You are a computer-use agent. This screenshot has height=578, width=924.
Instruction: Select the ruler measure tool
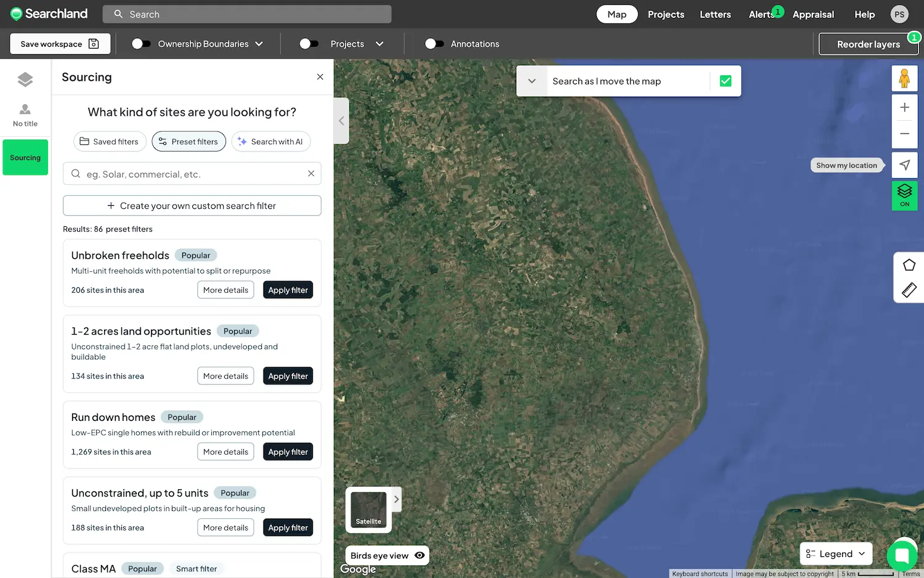909,290
